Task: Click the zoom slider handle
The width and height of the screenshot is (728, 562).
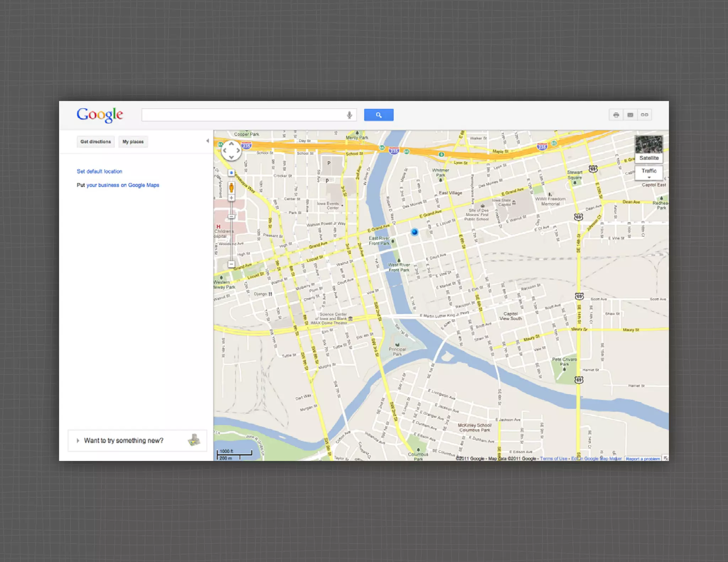Action: tap(231, 216)
